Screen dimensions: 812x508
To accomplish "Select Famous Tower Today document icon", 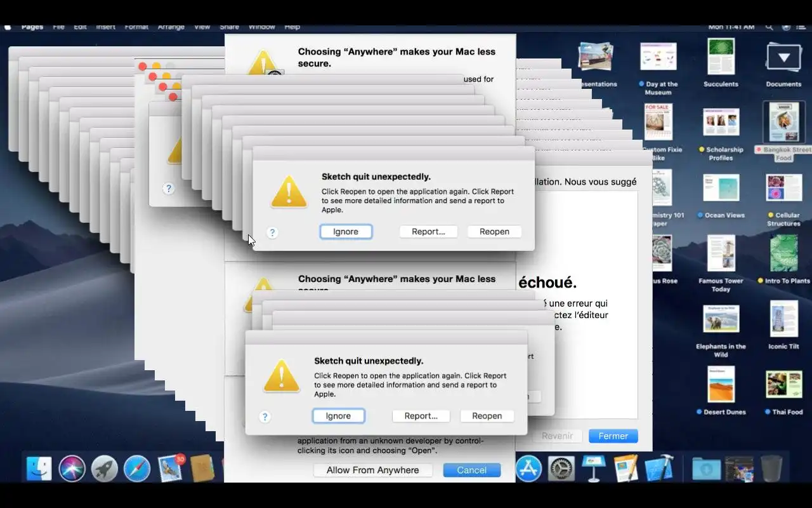I will [x=721, y=253].
